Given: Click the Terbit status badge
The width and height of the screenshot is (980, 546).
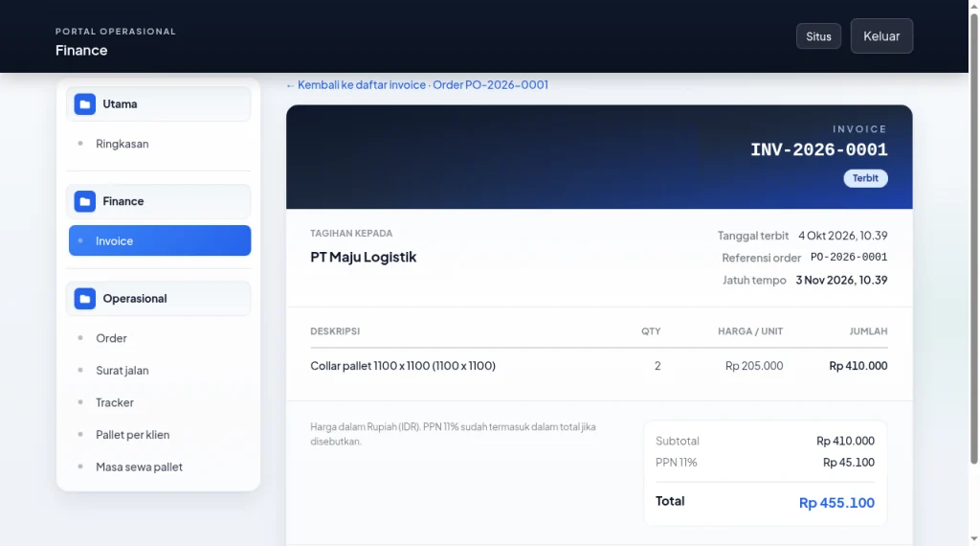Looking at the screenshot, I should click(x=865, y=178).
